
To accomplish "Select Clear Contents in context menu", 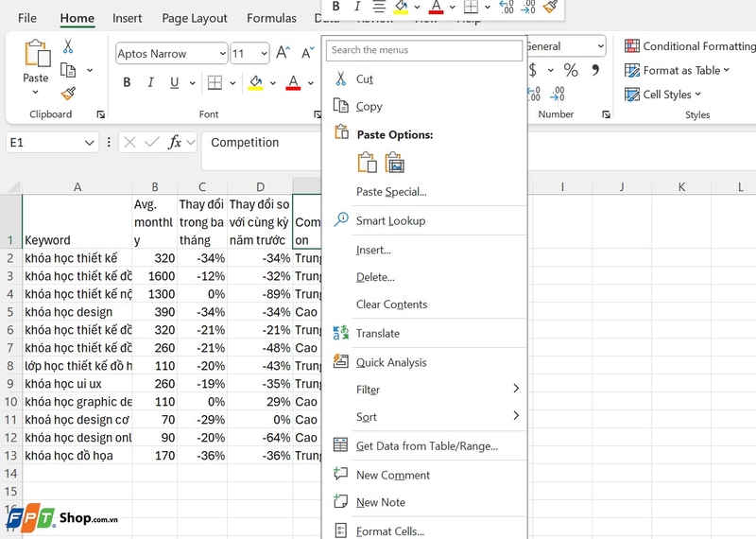I will coord(424,304).
